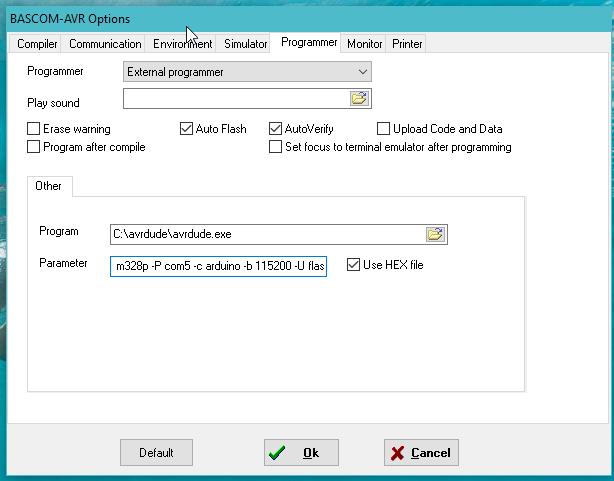Select the Other sub-tab
Viewport: 614px width, 481px height.
coord(49,186)
